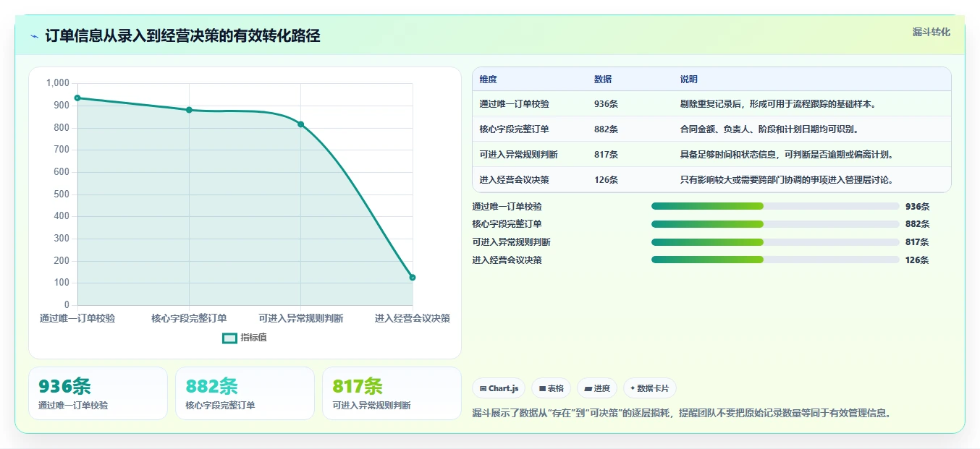This screenshot has width=980, height=449.
Task: Click the 936条 progress bar
Action: pyautogui.click(x=775, y=206)
